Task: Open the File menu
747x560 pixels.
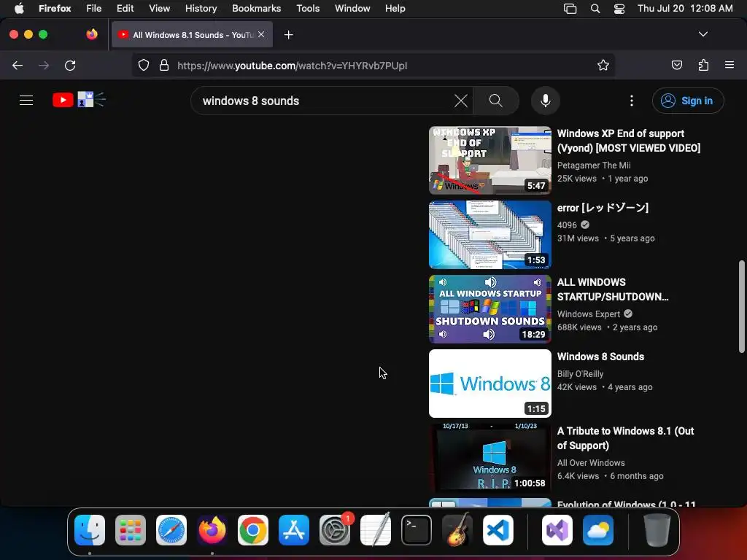Action: click(94, 8)
